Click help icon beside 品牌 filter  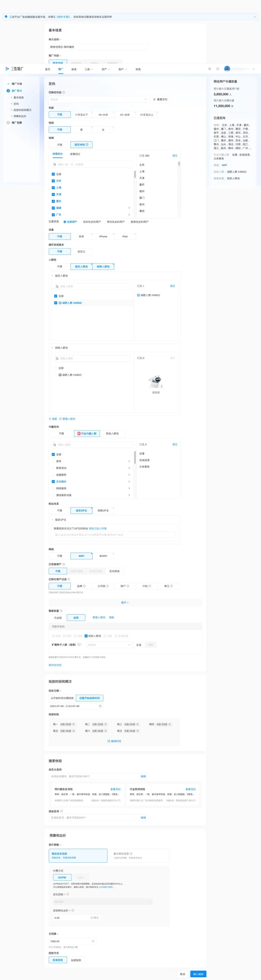point(84,586)
